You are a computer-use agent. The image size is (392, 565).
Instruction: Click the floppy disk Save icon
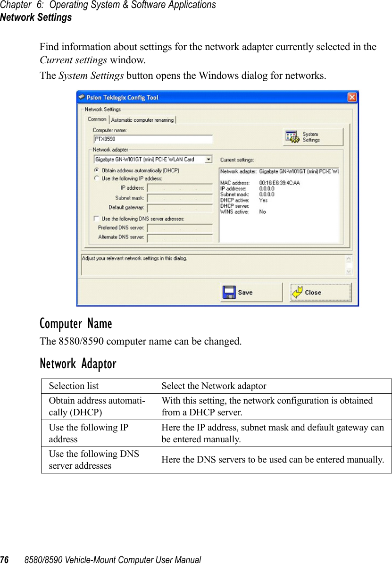(x=229, y=292)
